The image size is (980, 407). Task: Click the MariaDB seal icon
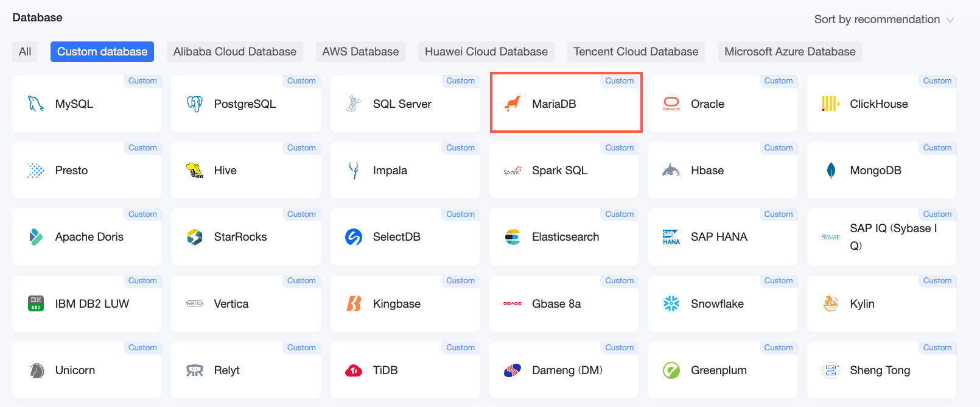[x=513, y=104]
